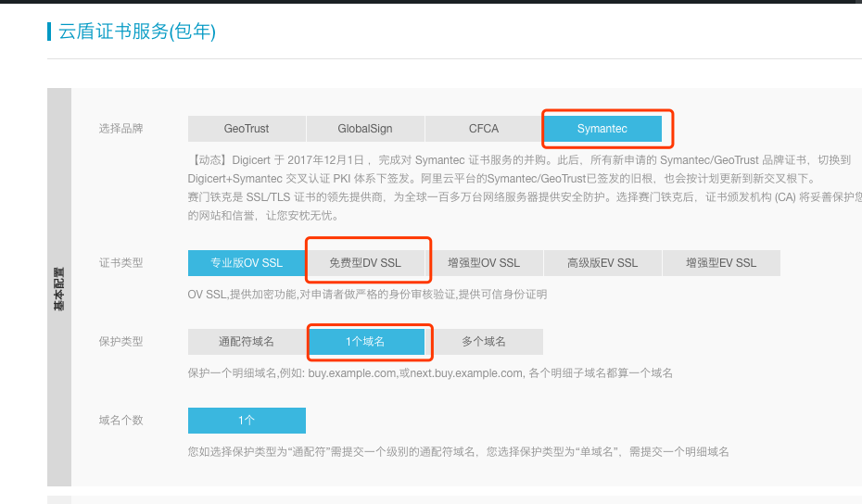
Task: Click the 域名个数 label
Action: [120, 421]
